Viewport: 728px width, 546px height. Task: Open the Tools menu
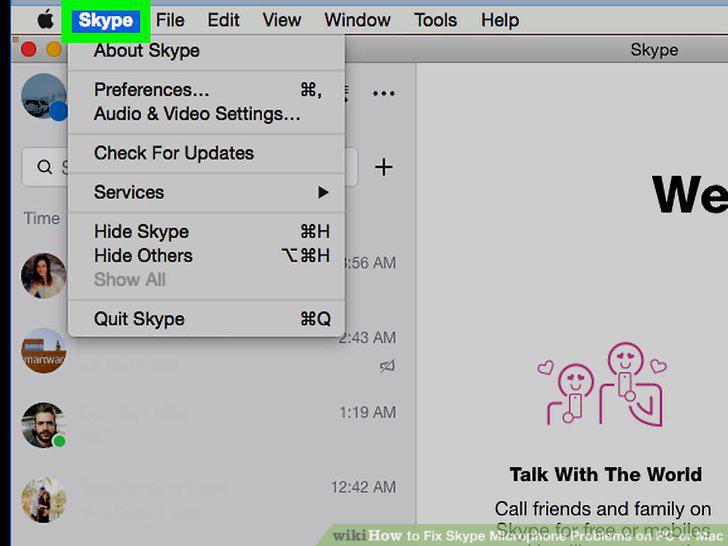(x=436, y=20)
